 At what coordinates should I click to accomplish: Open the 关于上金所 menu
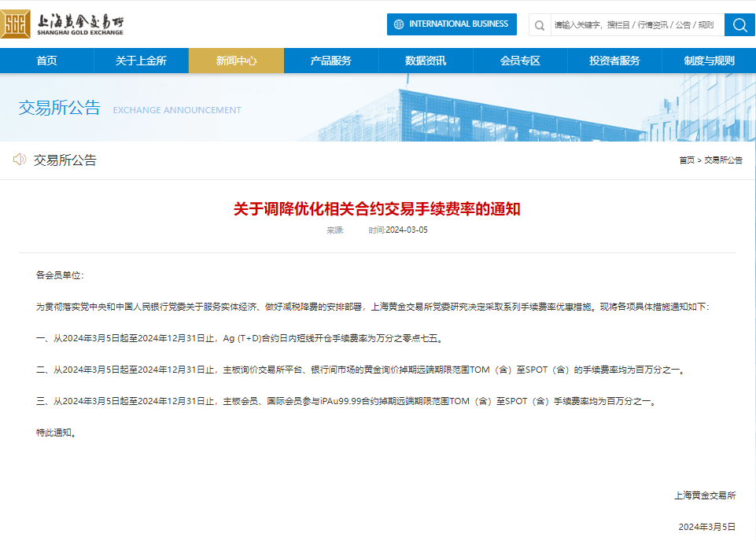pos(142,61)
